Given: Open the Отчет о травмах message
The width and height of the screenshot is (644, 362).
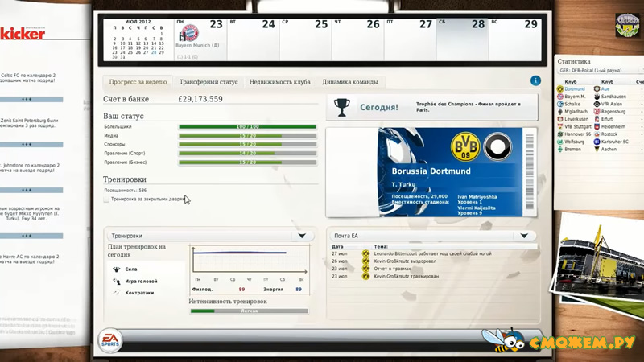Looking at the screenshot, I should pyautogui.click(x=392, y=269).
